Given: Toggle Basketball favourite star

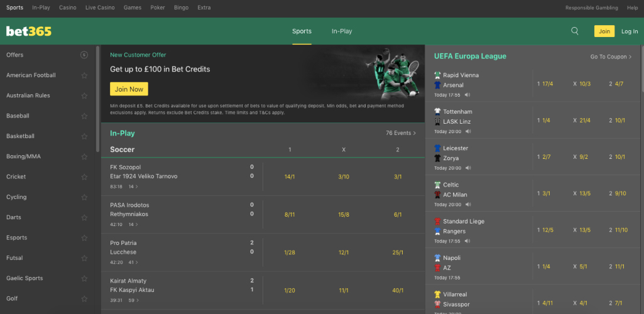Looking at the screenshot, I should pos(84,136).
